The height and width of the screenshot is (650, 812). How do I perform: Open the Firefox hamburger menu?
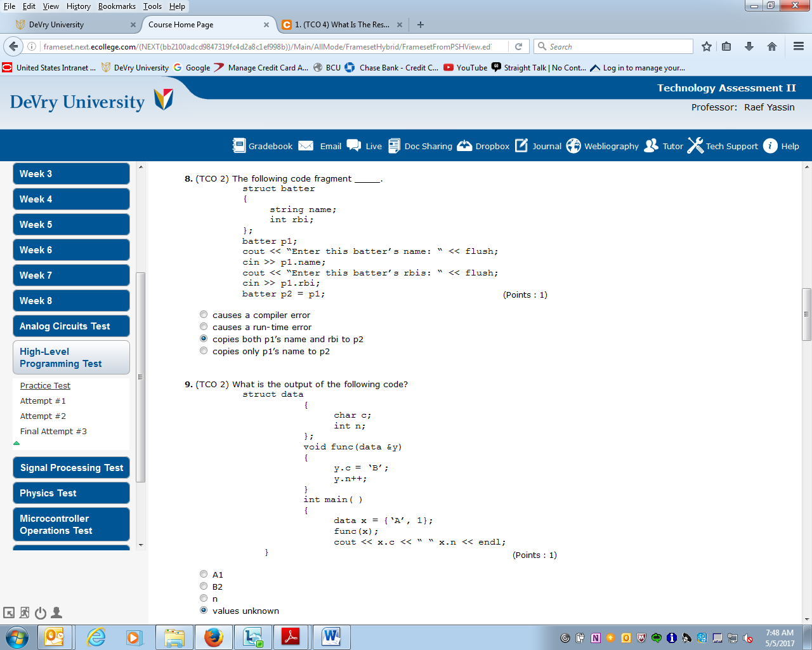797,46
